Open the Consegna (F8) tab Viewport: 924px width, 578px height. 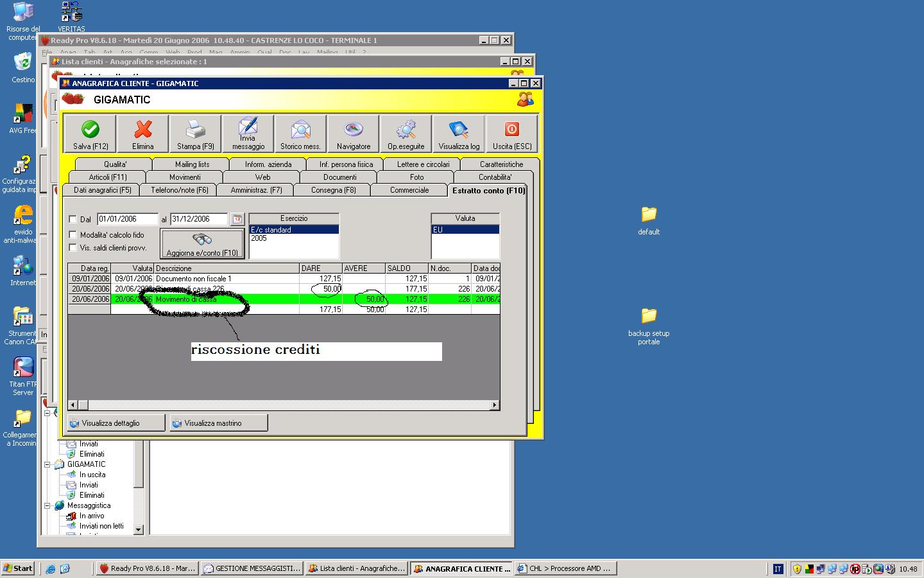333,190
